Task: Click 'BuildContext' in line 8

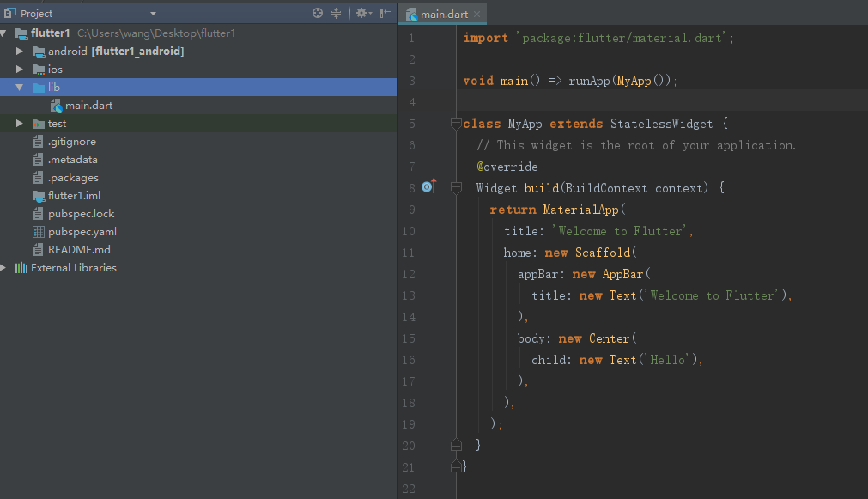Action: 606,188
